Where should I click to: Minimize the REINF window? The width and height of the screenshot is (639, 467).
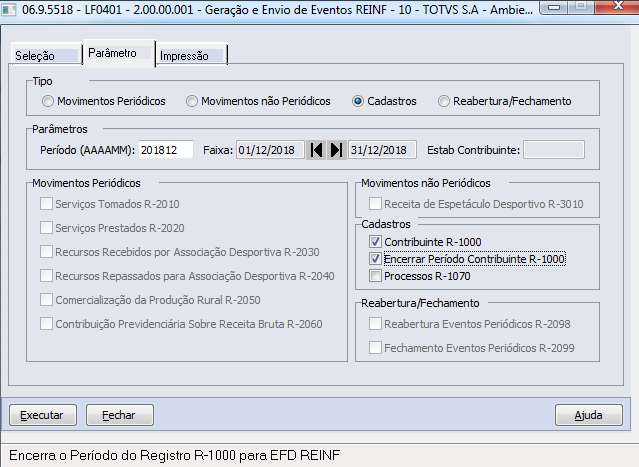[x=553, y=7]
